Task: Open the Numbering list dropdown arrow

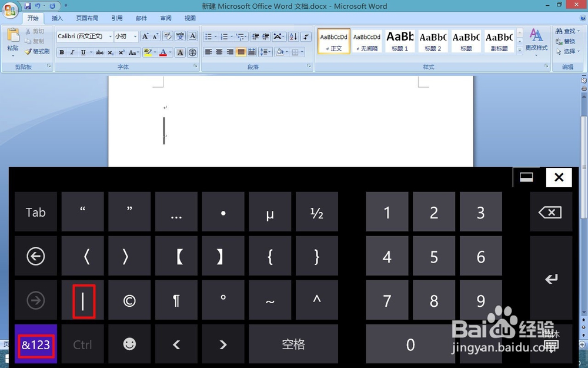Action: tap(231, 37)
